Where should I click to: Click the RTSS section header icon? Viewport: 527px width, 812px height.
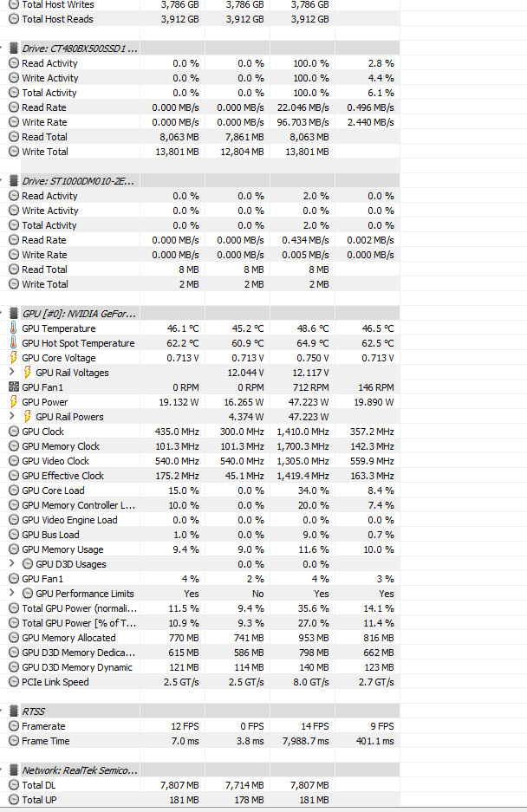pos(13,711)
